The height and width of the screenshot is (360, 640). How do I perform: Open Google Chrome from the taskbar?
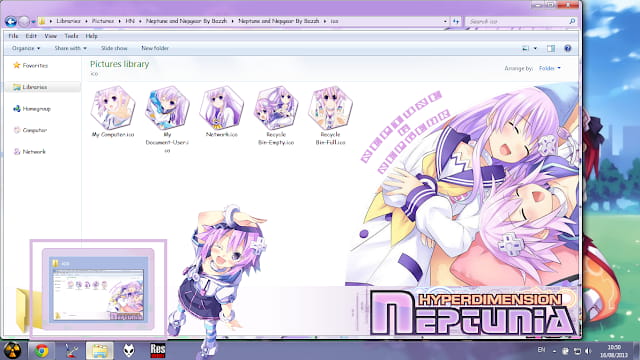coord(41,351)
